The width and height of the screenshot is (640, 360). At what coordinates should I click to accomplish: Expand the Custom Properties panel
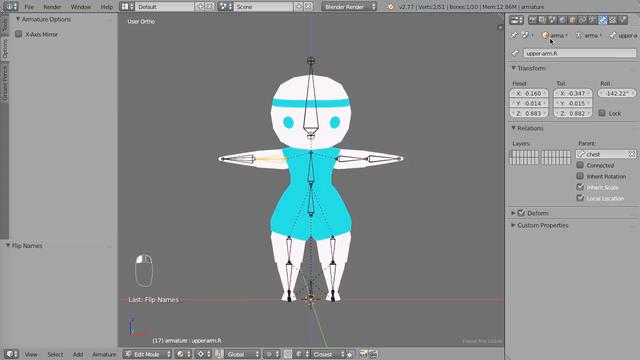[540, 225]
